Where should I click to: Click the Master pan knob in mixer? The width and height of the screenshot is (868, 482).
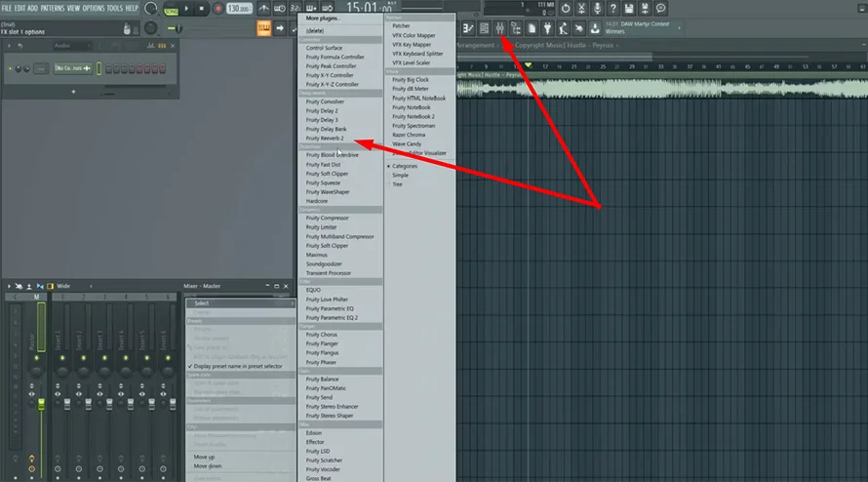36,371
